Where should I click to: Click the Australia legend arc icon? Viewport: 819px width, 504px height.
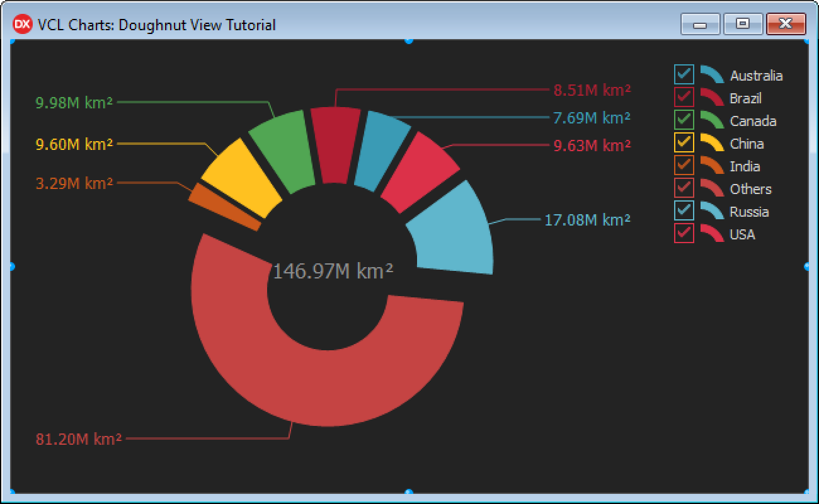712,75
